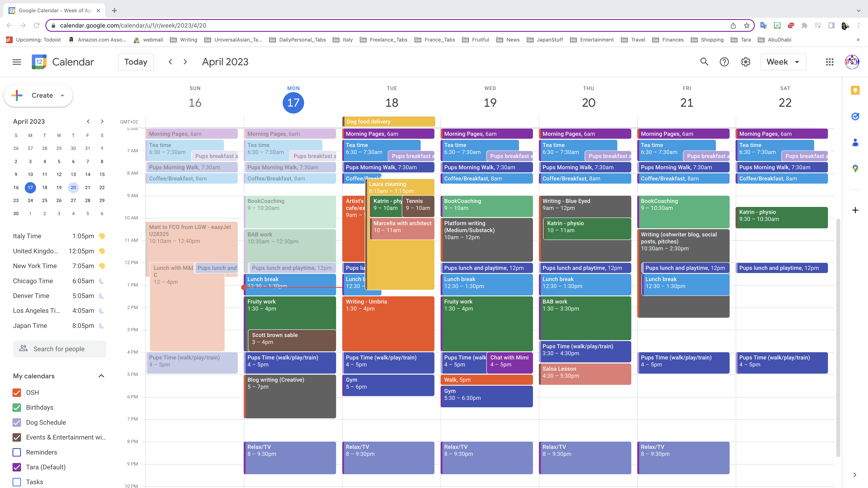
Task: Open the Support help icon
Action: pos(724,62)
